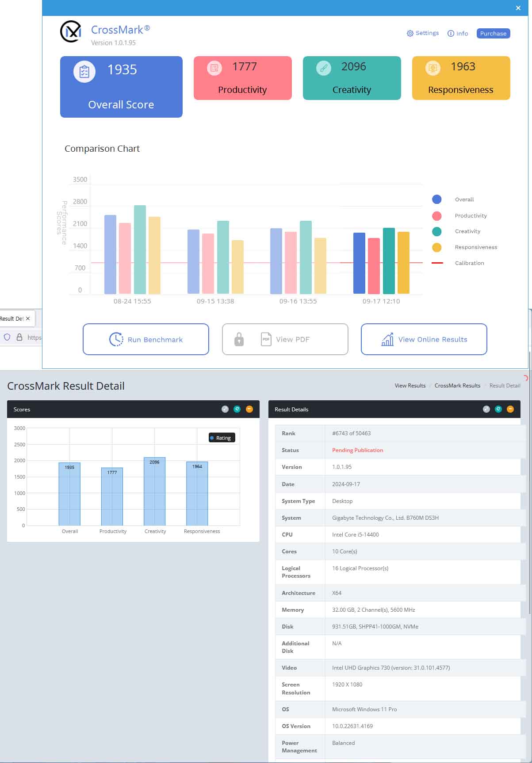Click the CrossMark logo icon

point(71,31)
